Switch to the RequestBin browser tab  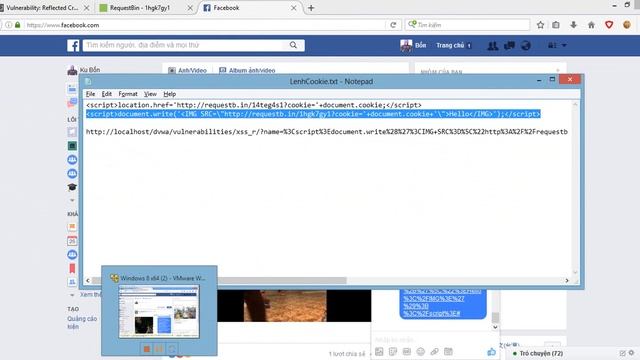[140, 8]
